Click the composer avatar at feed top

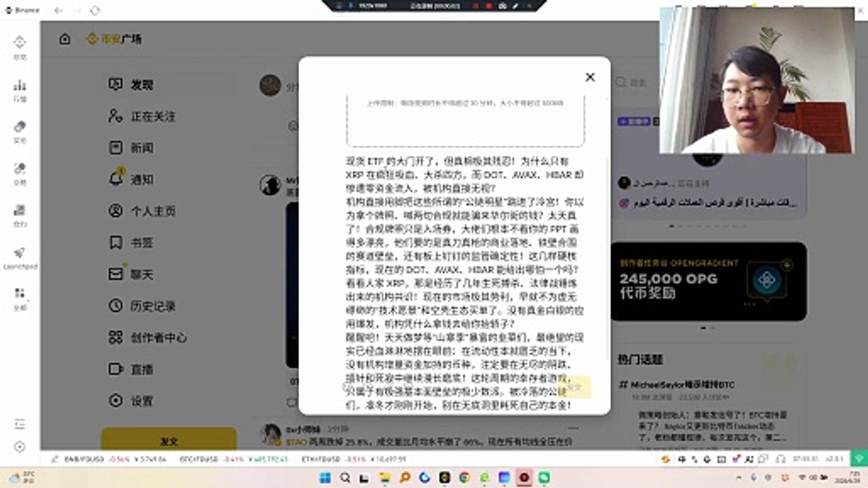coord(270,85)
